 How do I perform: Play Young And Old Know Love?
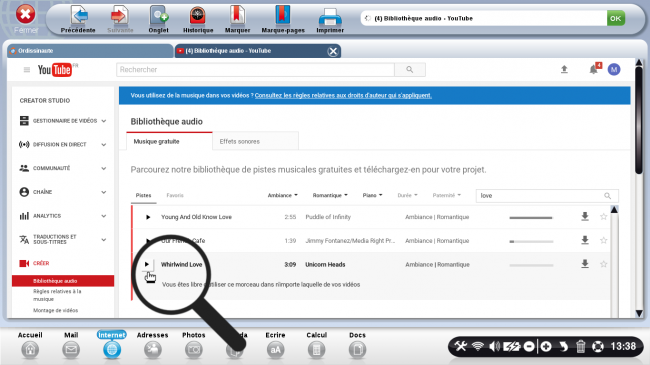pyautogui.click(x=148, y=217)
